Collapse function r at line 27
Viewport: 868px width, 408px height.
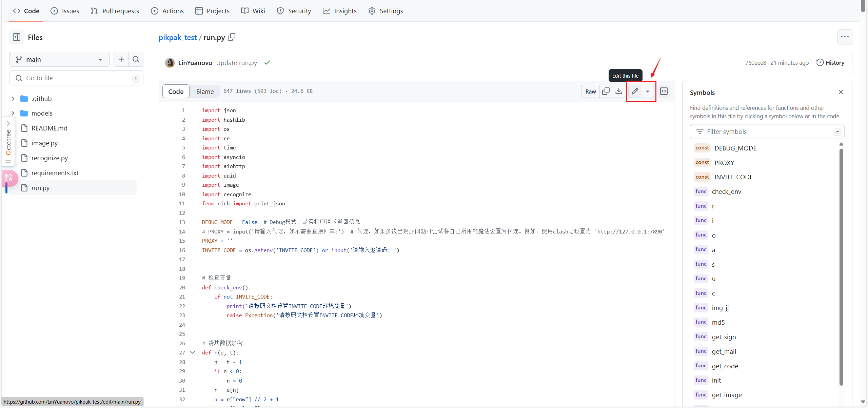point(193,352)
